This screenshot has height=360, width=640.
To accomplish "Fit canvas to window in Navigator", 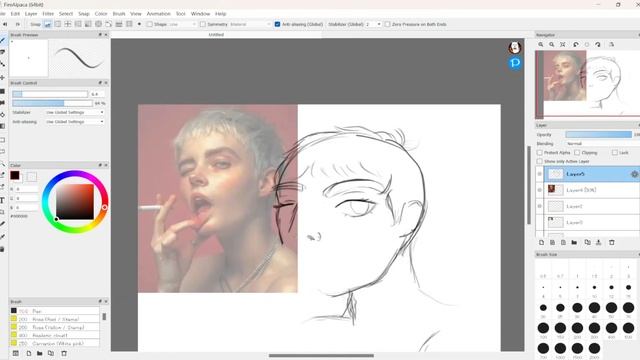I will click(x=562, y=44).
